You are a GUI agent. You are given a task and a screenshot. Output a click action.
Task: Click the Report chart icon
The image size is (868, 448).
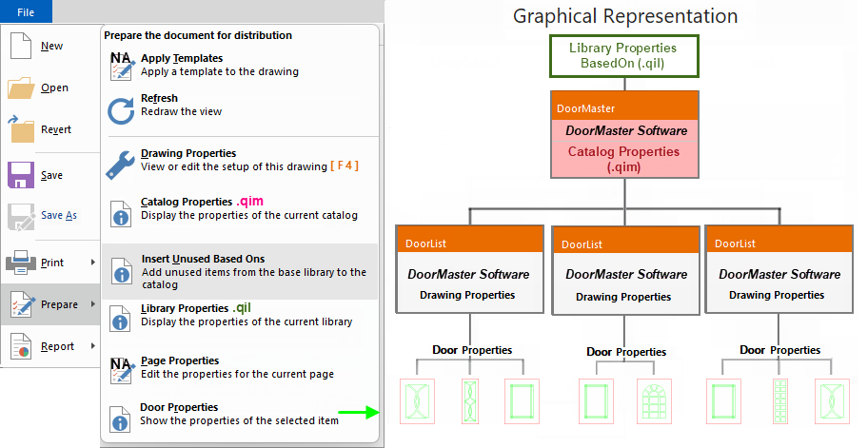[21, 346]
